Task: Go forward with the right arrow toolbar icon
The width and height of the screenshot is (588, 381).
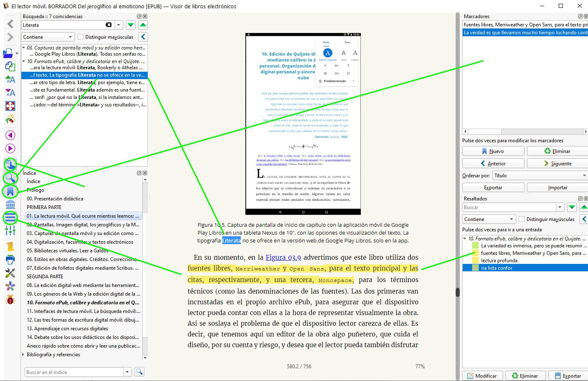Action: pos(10,38)
